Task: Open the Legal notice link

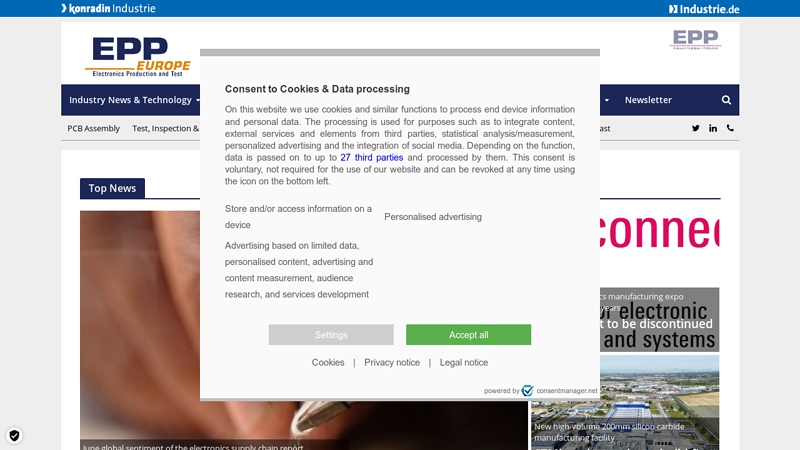Action: pyautogui.click(x=464, y=362)
